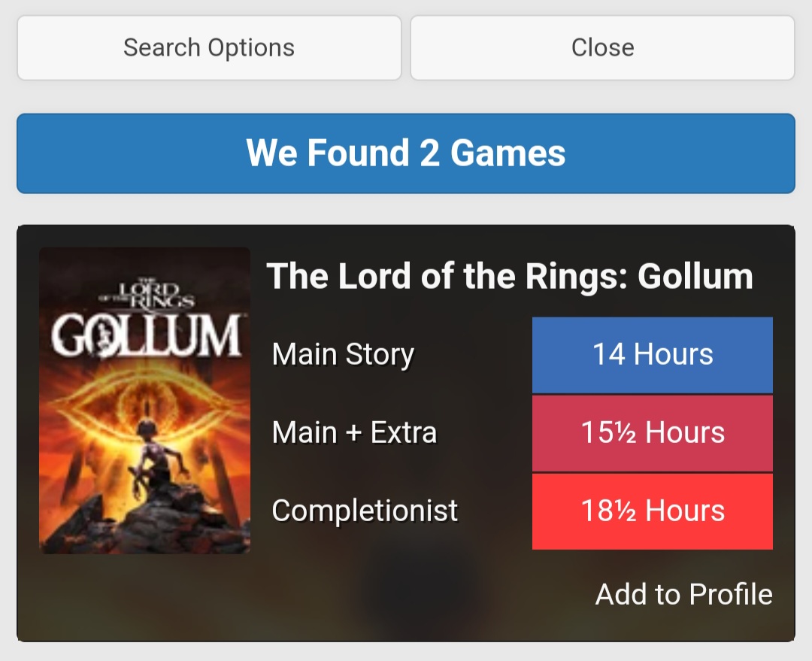Screen dimensions: 812x661
Task: Click the Main + Extra label
Action: (x=354, y=432)
